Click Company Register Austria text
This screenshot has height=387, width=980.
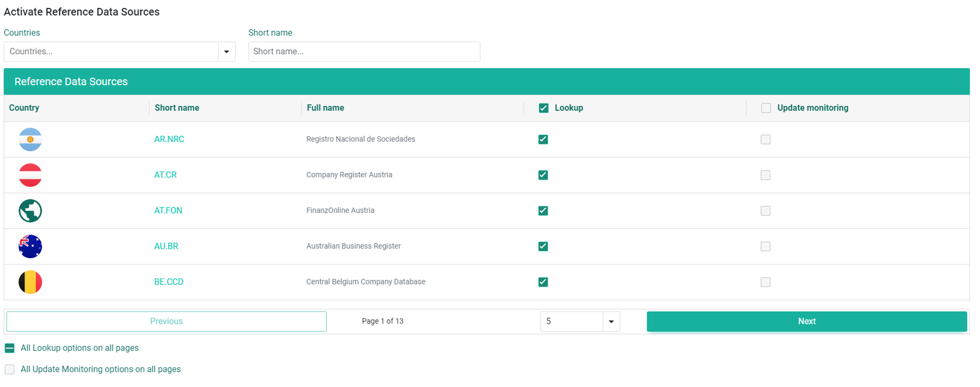349,175
